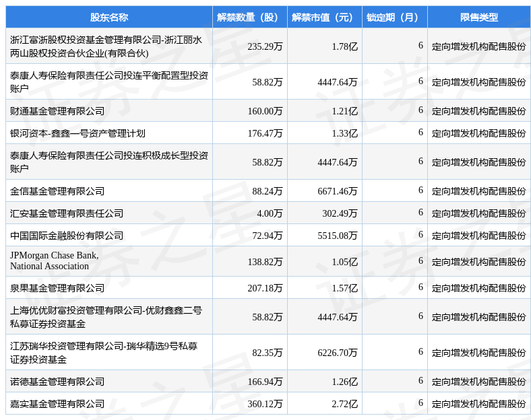Select lock-up period 6 in 汇安基金 row
This screenshot has height=420, width=531.
pyautogui.click(x=420, y=212)
